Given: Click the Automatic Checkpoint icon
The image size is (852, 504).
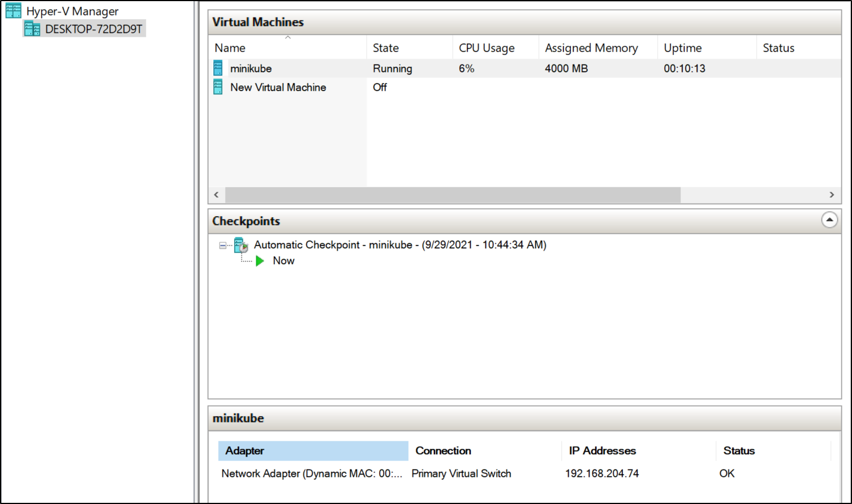Looking at the screenshot, I should pos(242,245).
